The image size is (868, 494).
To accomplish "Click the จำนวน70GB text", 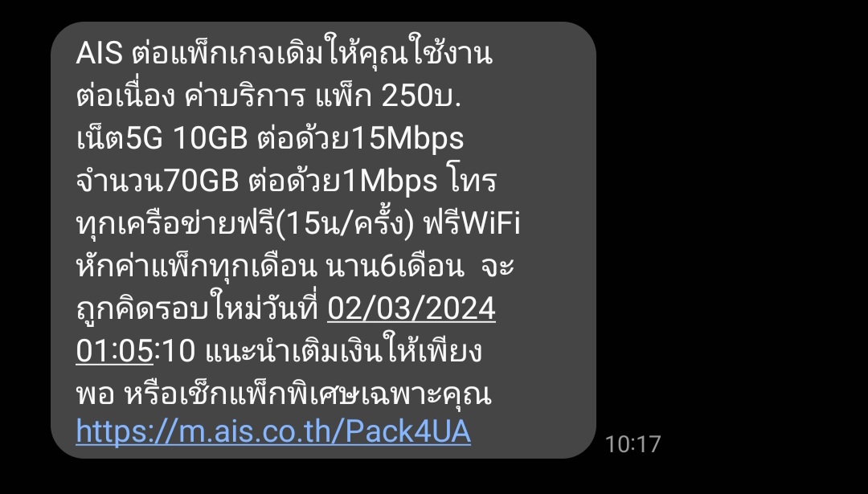I will click(158, 181).
